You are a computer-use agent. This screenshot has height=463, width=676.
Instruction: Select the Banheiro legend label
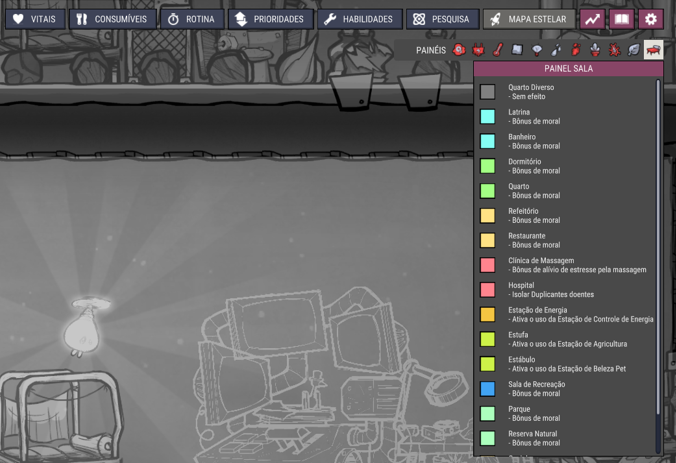pyautogui.click(x=522, y=137)
